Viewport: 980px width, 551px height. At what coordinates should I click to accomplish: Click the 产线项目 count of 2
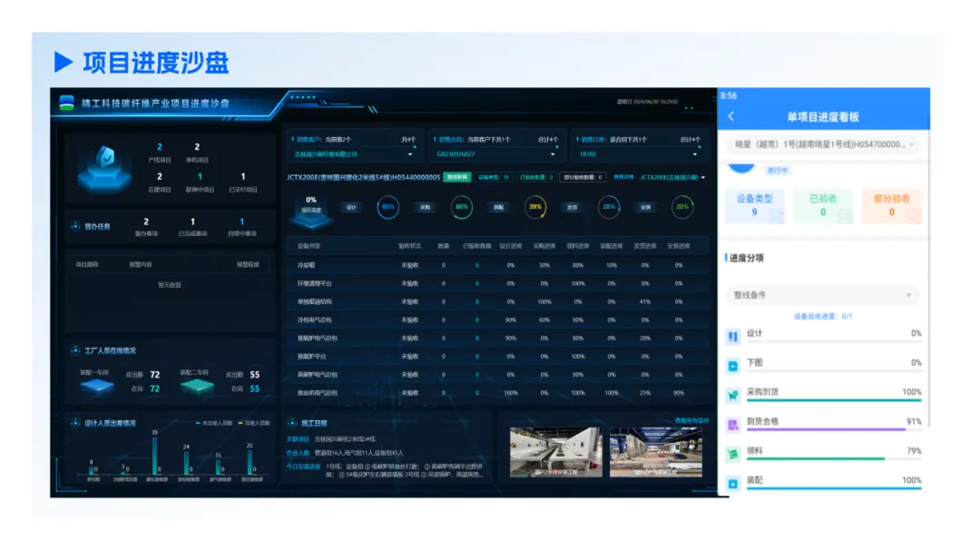(160, 147)
